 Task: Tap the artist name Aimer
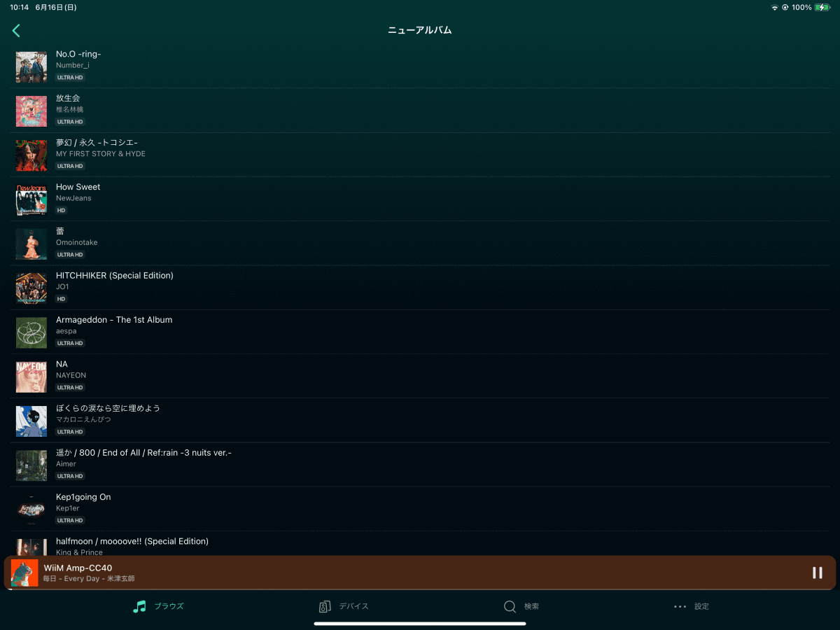66,463
